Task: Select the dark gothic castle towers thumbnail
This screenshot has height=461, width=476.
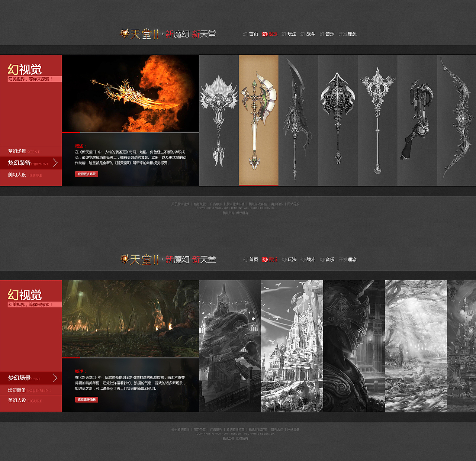Action: pyautogui.click(x=461, y=346)
